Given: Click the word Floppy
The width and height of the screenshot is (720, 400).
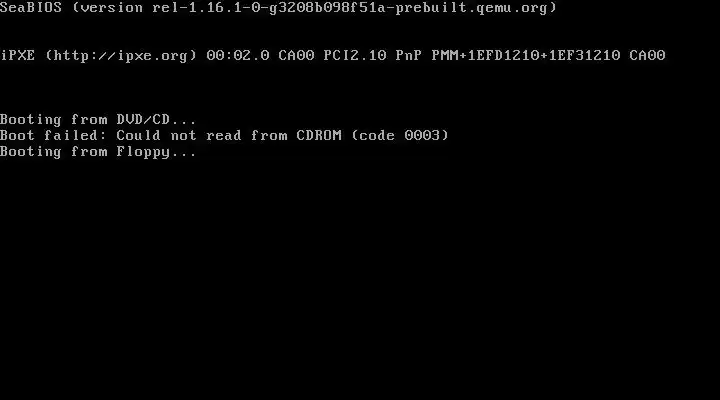Looking at the screenshot, I should coord(143,152).
